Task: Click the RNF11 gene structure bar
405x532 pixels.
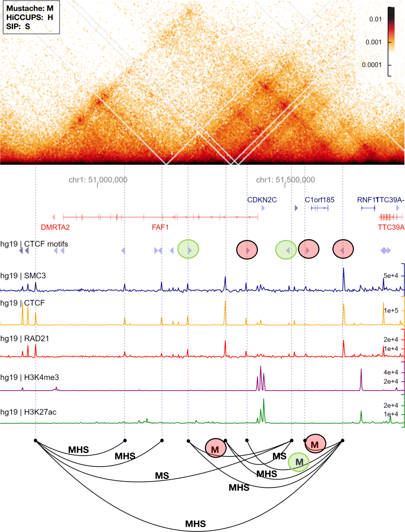Action: point(368,208)
